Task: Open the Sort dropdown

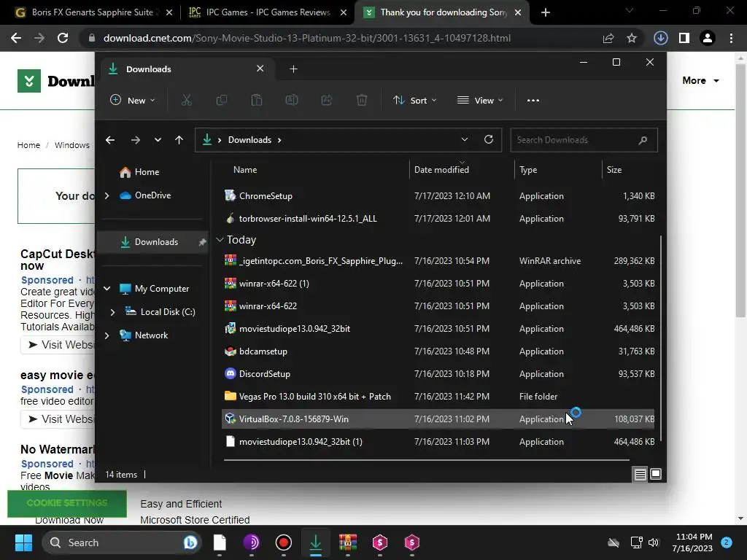Action: point(414,100)
